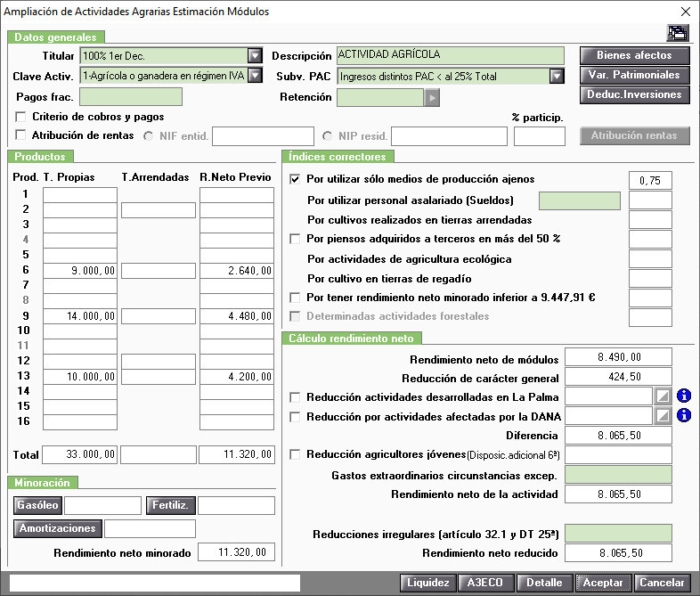Enable Reducción actividades desarrolladas en La Palma
Image resolution: width=700 pixels, height=596 pixels.
[295, 397]
